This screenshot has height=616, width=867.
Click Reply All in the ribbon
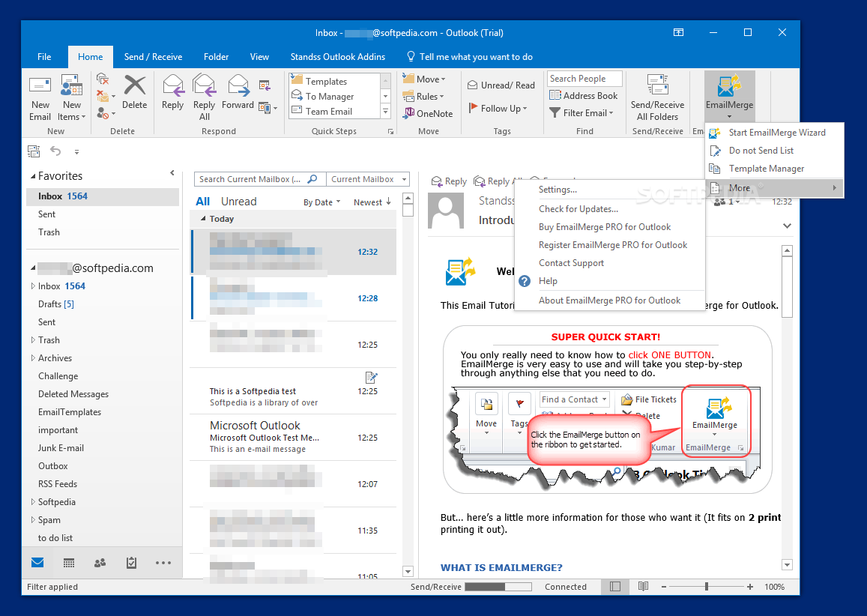coord(204,98)
